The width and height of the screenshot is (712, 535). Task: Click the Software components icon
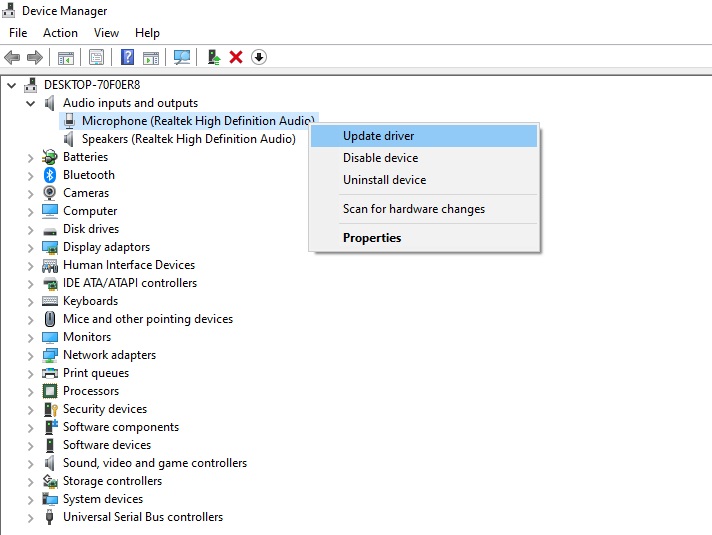coord(51,427)
